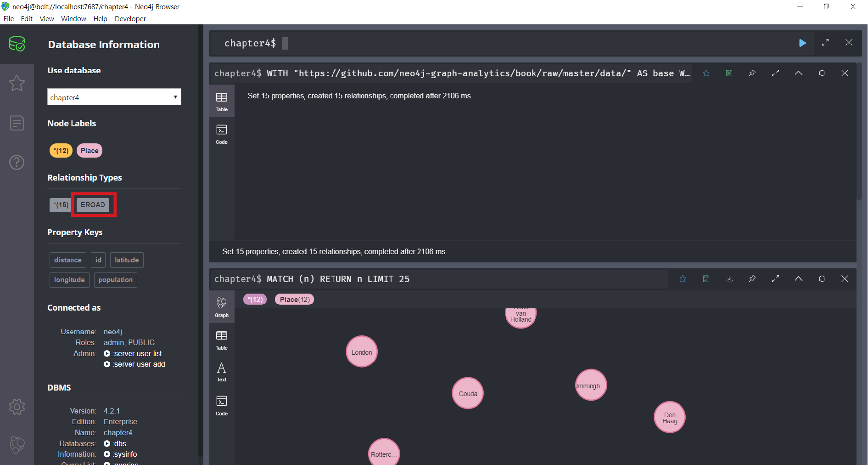Save the MATCH query as project file

click(x=706, y=278)
